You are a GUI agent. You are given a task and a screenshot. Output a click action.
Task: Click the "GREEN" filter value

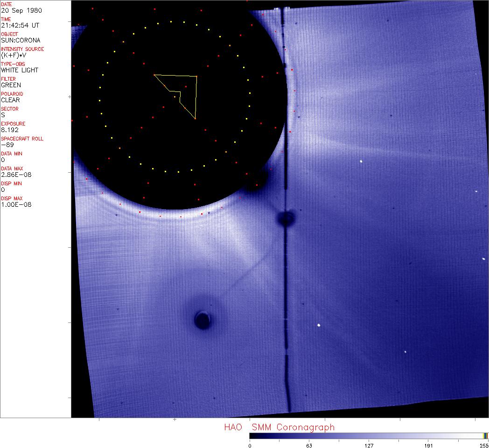tap(11, 85)
